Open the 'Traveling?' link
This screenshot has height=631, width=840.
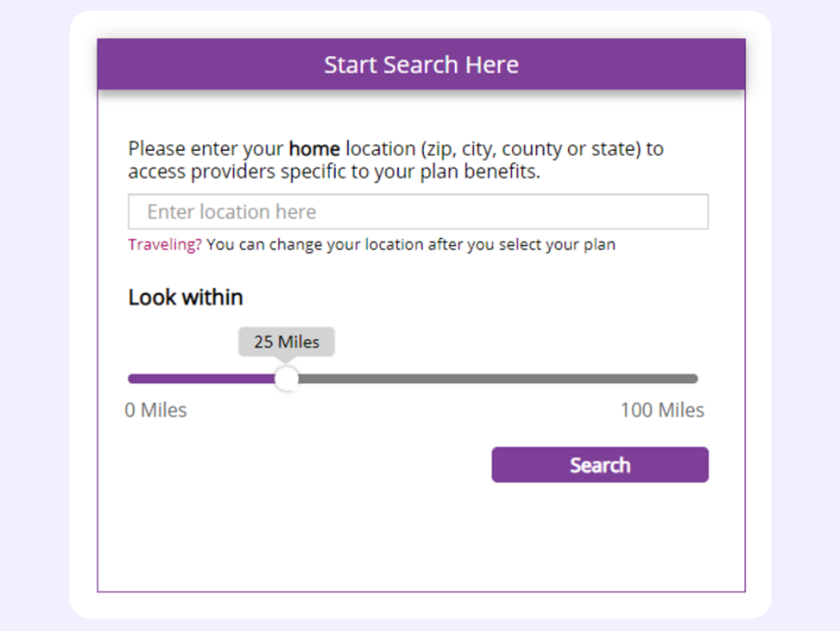[165, 244]
